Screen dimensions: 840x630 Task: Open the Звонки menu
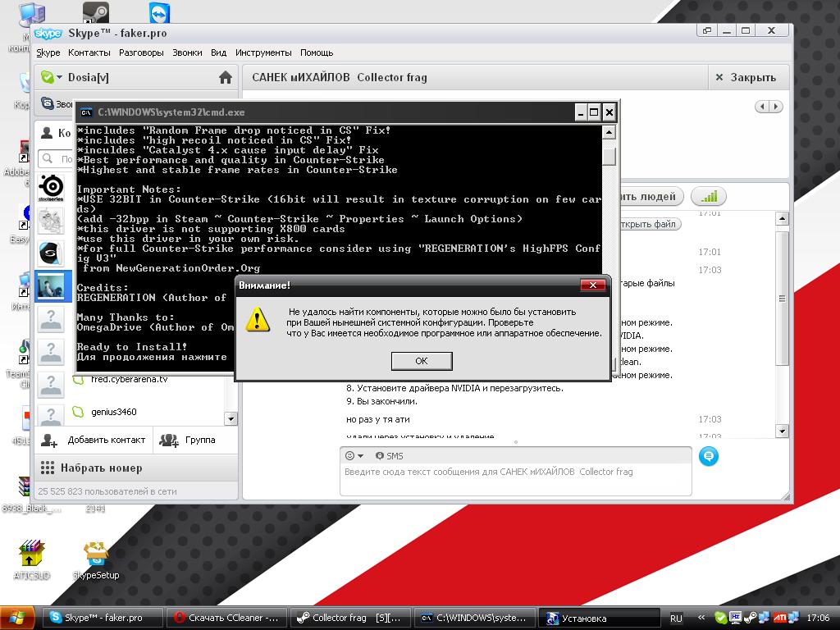tap(187, 52)
